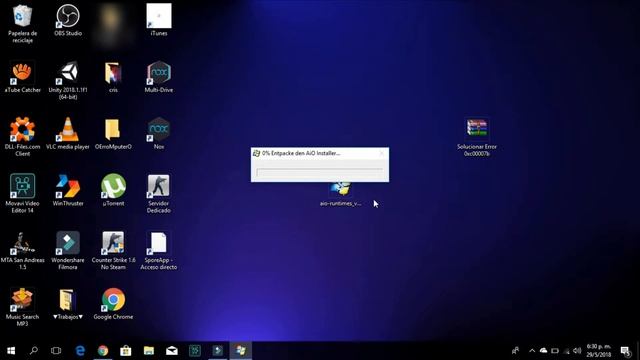This screenshot has width=640, height=360.
Task: Open Mail app from taskbar
Action: (172, 350)
